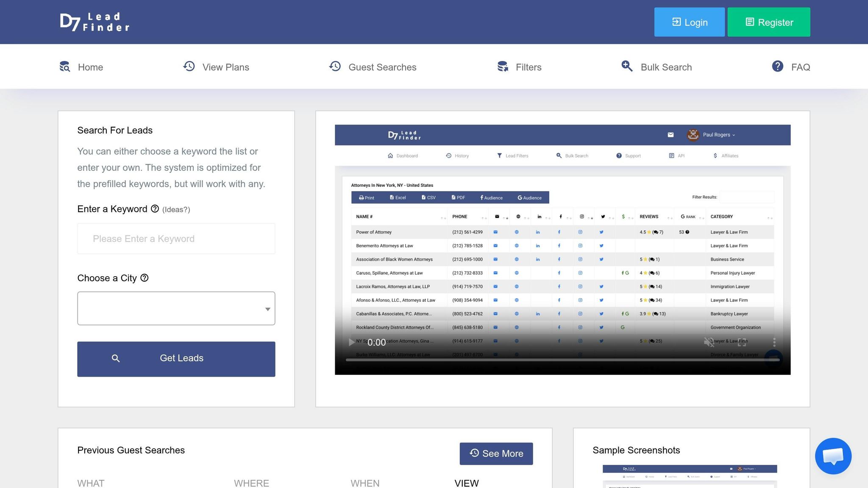The width and height of the screenshot is (868, 488).
Task: Click the help icon beside Choose a City
Action: pos(145,278)
